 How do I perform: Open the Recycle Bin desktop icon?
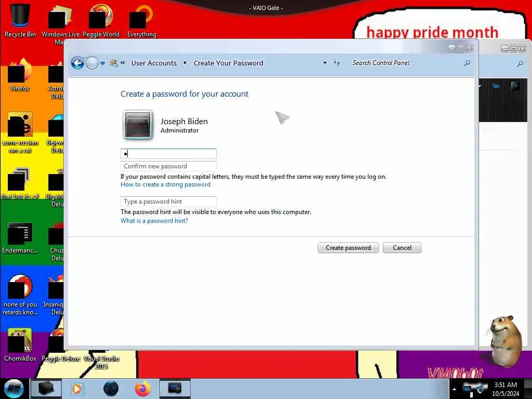pyautogui.click(x=20, y=20)
